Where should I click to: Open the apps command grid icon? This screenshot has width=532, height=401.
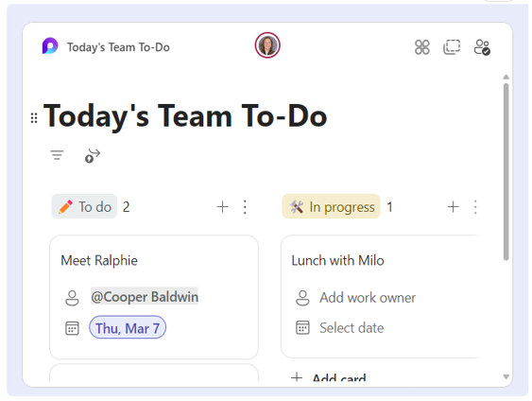(x=422, y=47)
